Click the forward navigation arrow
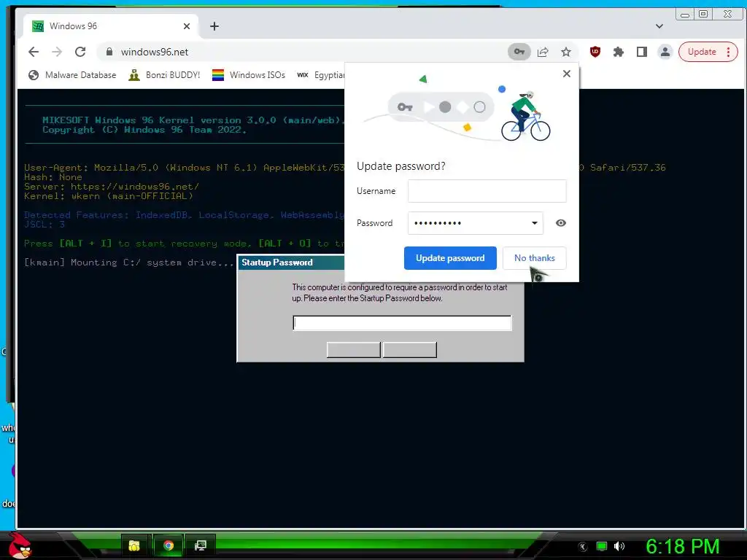 coord(57,52)
